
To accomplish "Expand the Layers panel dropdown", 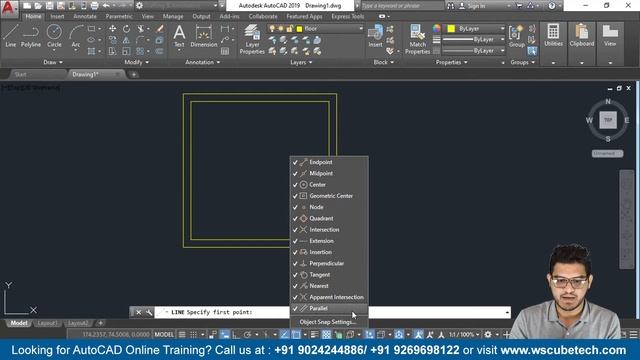I will coord(301,62).
